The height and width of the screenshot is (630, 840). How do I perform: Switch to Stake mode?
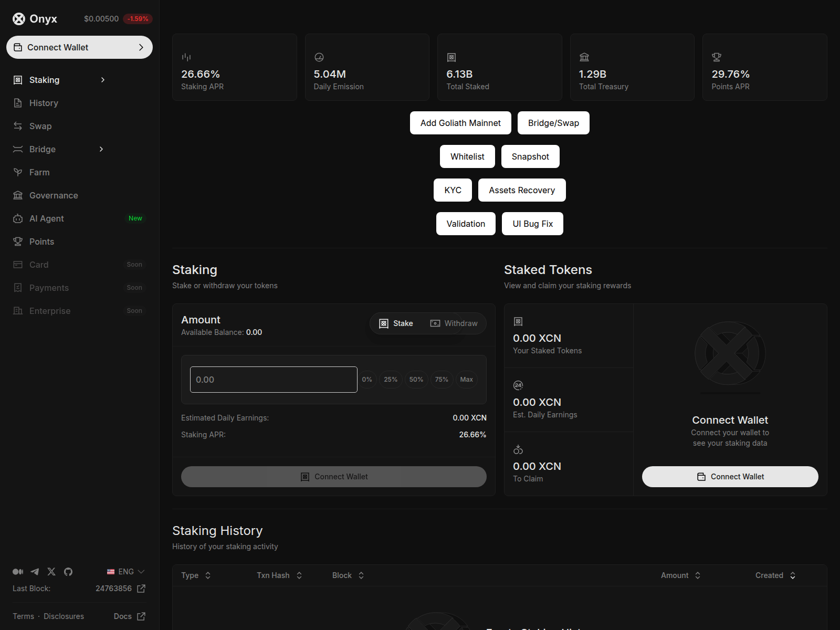(x=396, y=323)
